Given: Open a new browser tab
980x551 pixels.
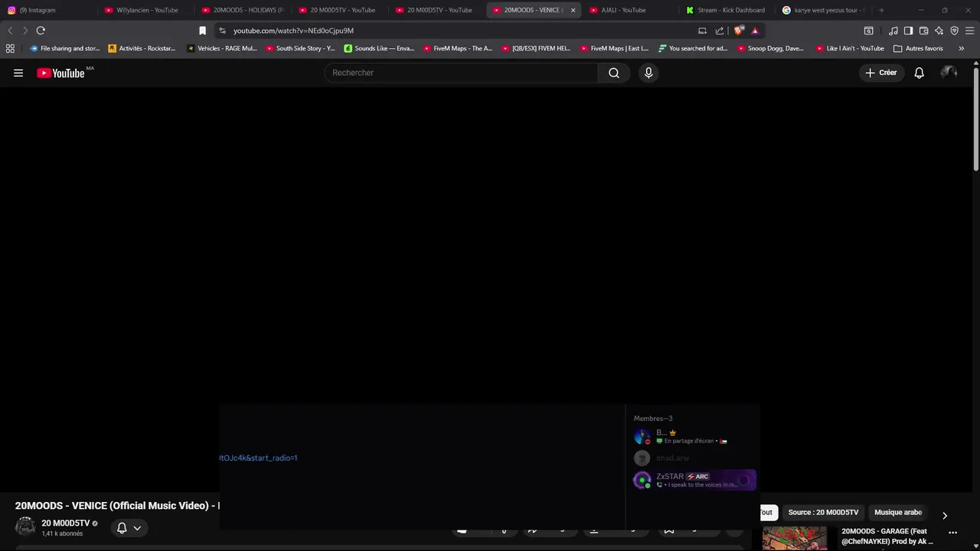Looking at the screenshot, I should [881, 10].
